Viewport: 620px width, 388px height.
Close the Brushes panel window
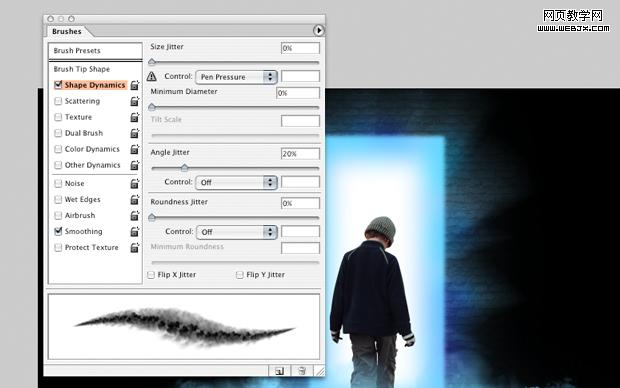coord(50,19)
